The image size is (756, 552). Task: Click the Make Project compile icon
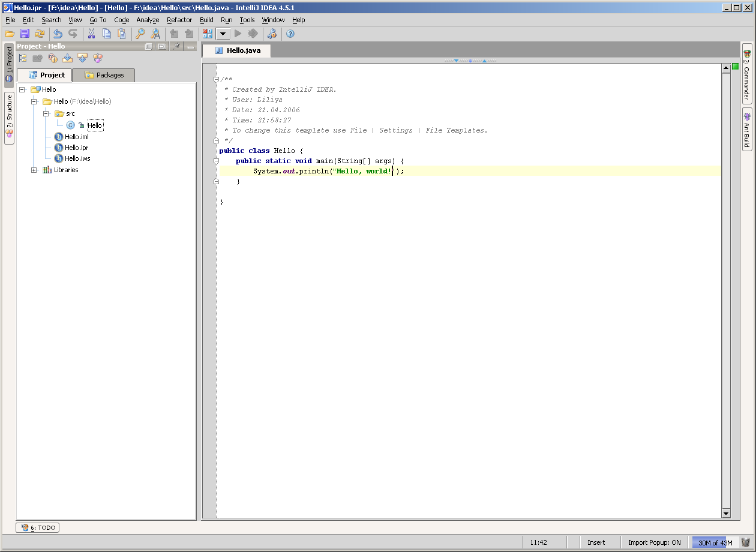pyautogui.click(x=208, y=34)
